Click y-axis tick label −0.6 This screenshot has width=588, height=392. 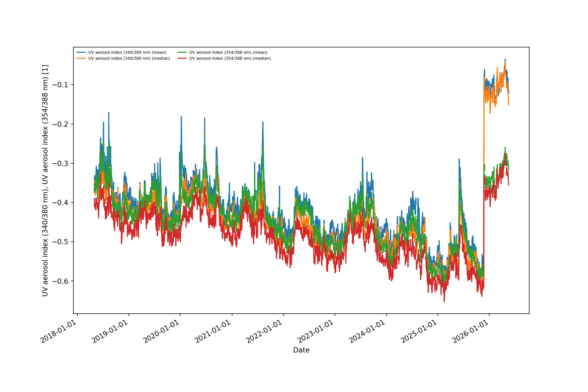coord(60,281)
